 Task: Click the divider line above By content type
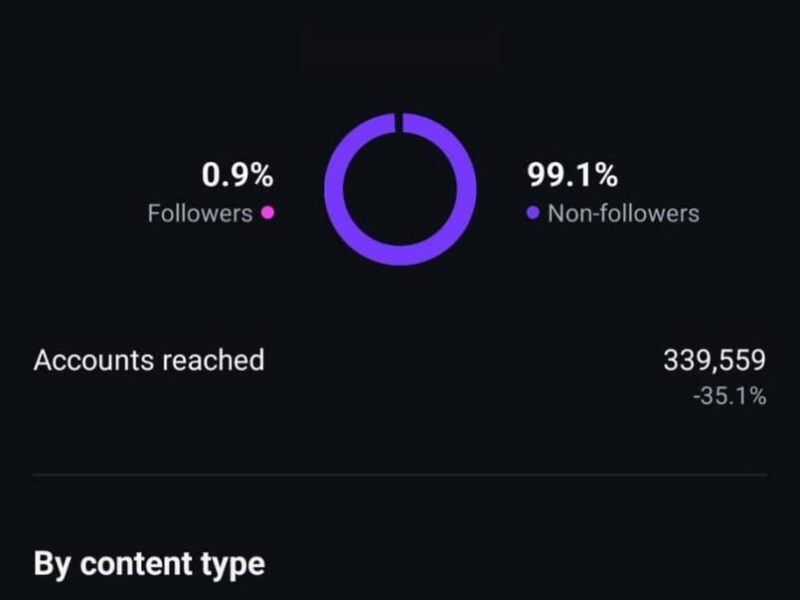(x=400, y=474)
